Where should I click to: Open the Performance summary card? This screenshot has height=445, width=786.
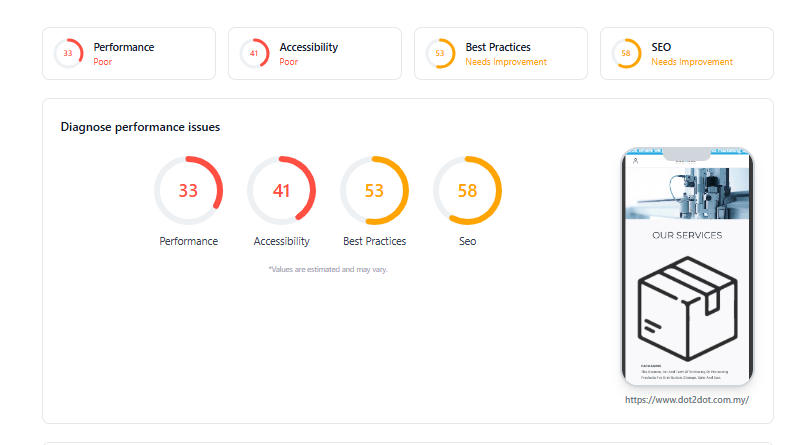[129, 54]
